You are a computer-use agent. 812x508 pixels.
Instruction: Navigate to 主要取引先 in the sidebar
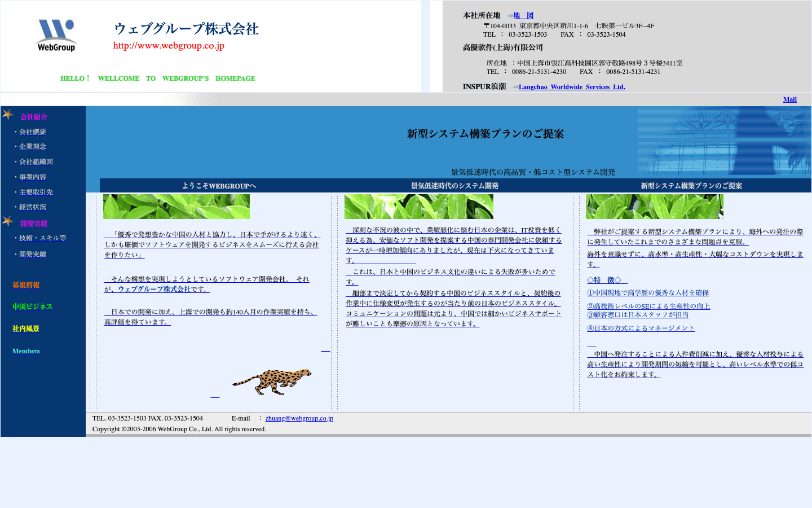36,192
